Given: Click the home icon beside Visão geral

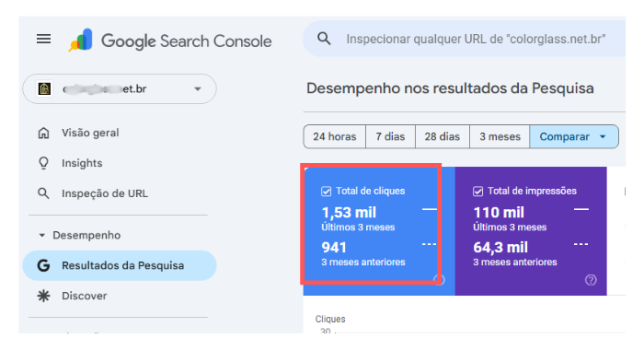Looking at the screenshot, I should click(43, 133).
